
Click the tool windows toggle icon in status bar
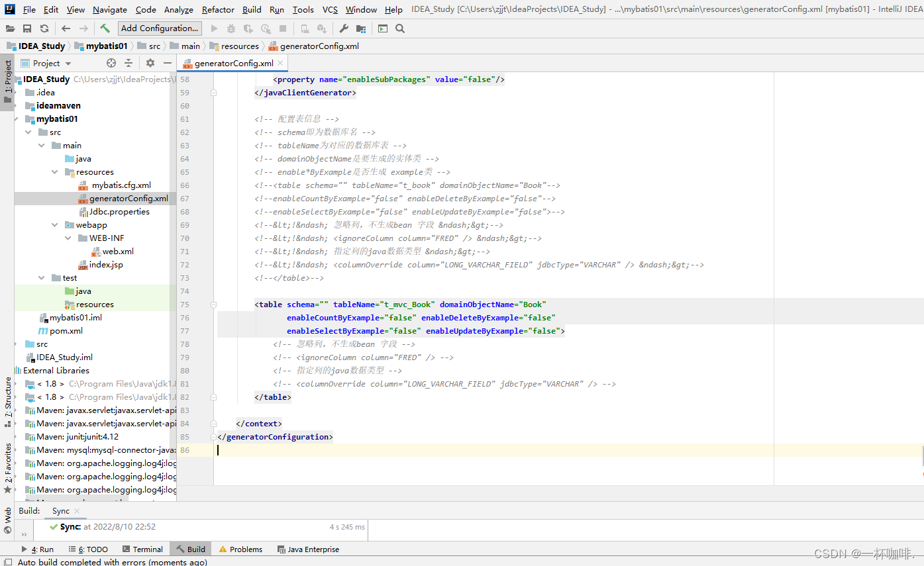pyautogui.click(x=7, y=562)
